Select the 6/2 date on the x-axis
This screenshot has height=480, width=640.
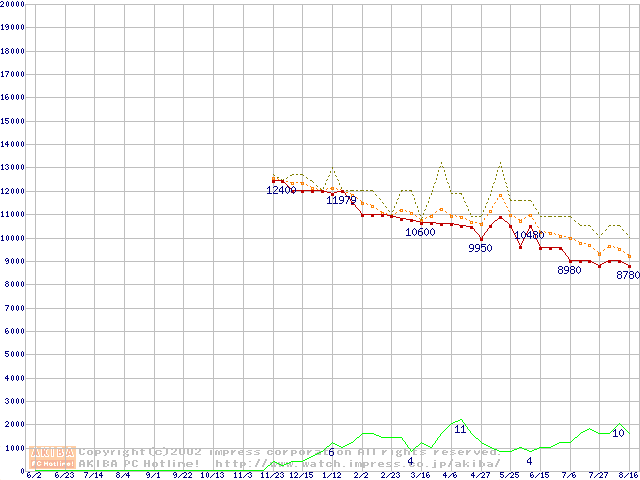click(x=33, y=475)
